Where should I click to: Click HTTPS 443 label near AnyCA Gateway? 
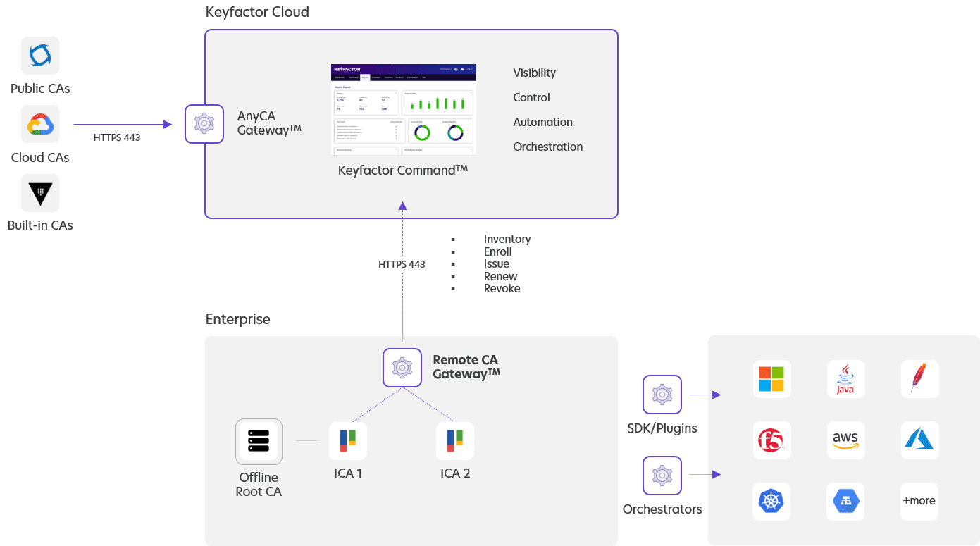click(117, 138)
